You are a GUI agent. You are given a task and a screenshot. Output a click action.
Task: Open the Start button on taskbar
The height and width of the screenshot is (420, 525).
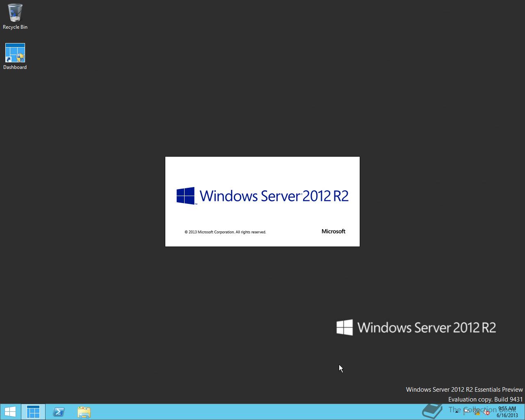[10, 412]
